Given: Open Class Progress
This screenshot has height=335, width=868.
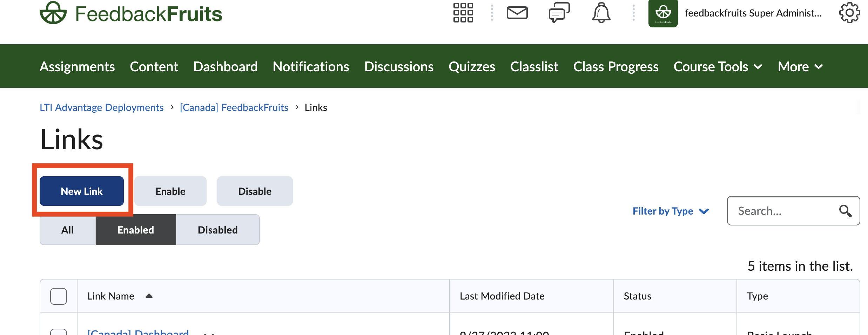Looking at the screenshot, I should tap(616, 66).
